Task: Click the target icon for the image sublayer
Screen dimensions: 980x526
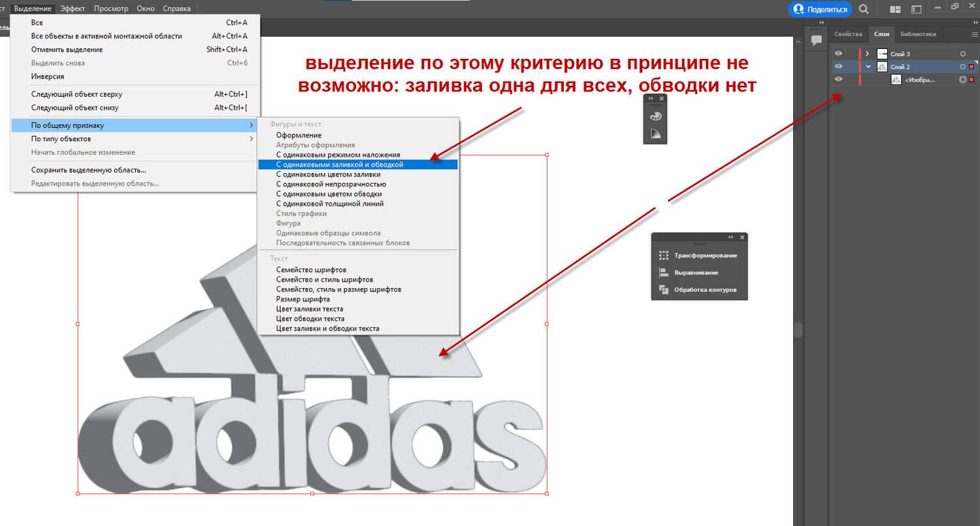Action: pos(962,80)
